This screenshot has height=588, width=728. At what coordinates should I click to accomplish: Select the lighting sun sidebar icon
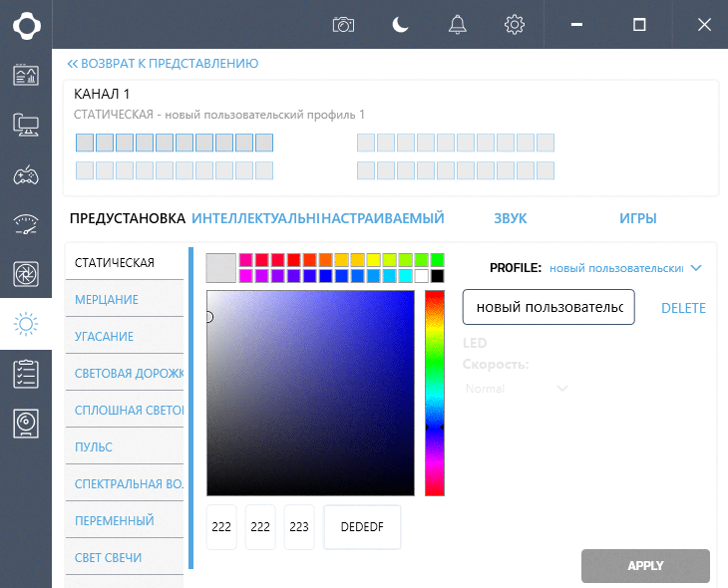[26, 324]
